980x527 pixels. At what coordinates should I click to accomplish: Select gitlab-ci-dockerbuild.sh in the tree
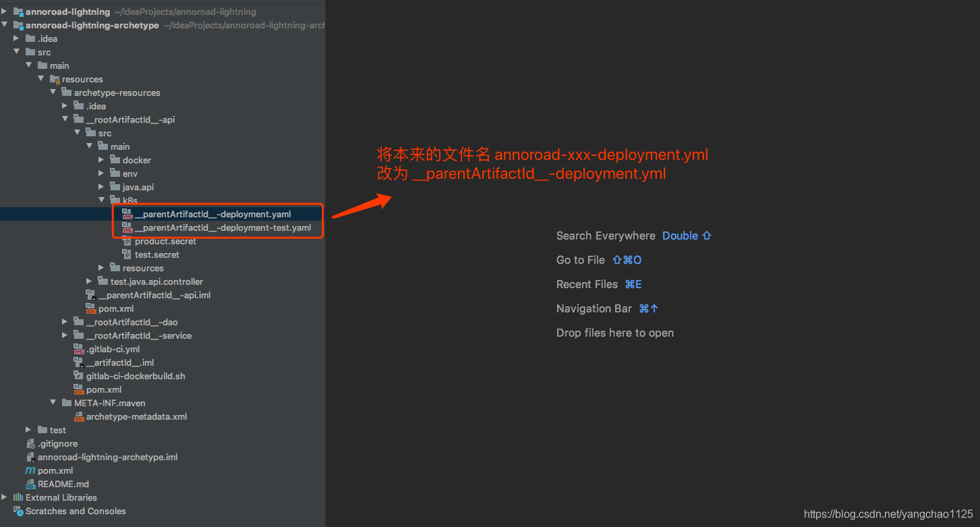point(136,376)
